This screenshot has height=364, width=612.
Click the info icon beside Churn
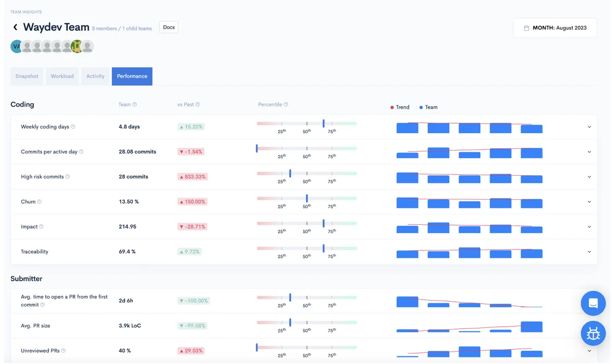point(39,201)
